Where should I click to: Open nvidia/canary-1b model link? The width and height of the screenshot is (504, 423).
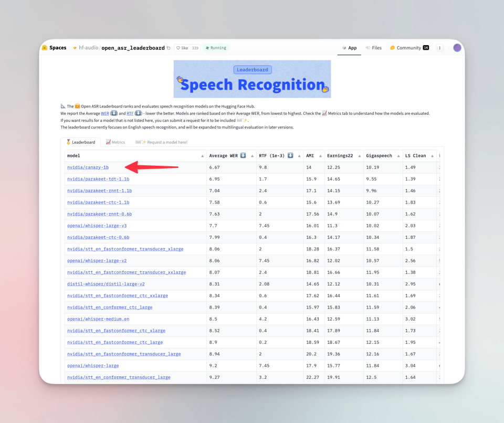point(88,167)
